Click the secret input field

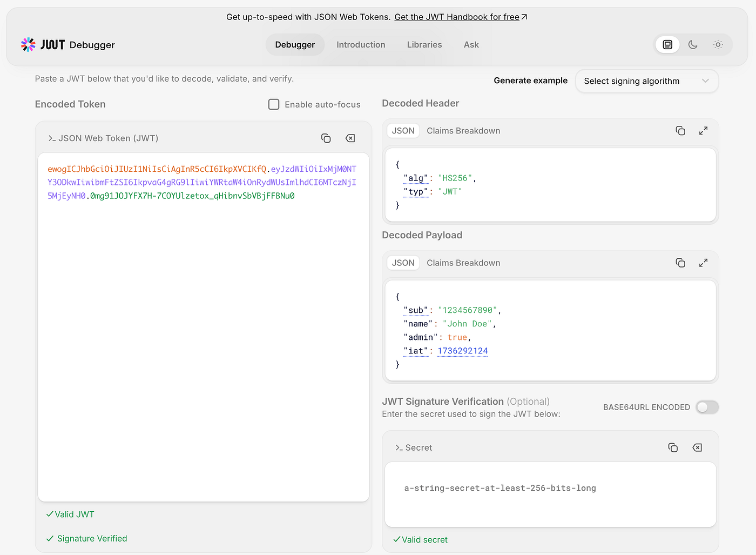click(550, 494)
